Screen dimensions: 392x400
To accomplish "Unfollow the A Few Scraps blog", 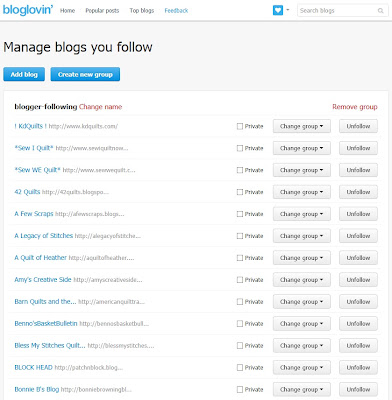I will point(358,214).
